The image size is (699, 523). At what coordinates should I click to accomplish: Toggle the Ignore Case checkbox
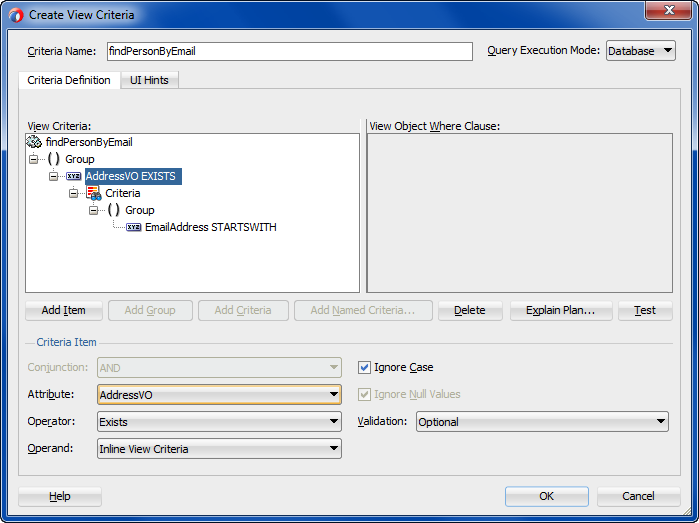point(364,367)
